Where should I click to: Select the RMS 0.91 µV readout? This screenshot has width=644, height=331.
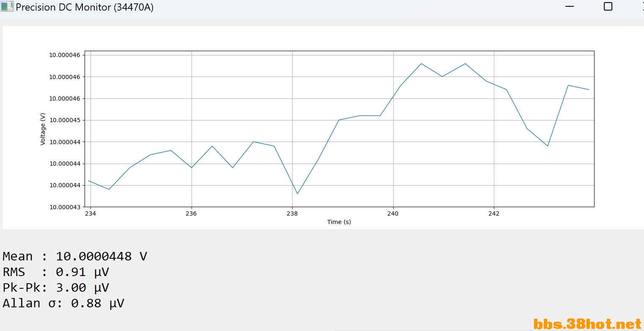click(x=56, y=272)
